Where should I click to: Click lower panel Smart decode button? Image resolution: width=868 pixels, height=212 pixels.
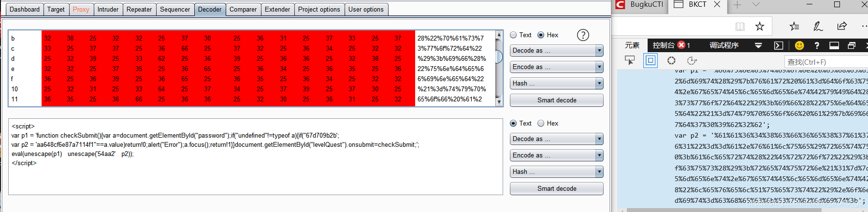556,188
